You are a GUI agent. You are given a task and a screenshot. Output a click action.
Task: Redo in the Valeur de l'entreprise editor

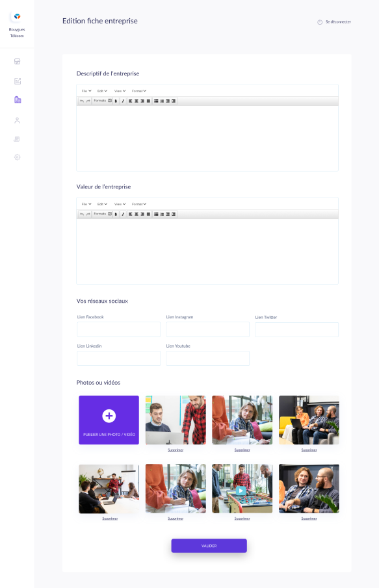(88, 214)
